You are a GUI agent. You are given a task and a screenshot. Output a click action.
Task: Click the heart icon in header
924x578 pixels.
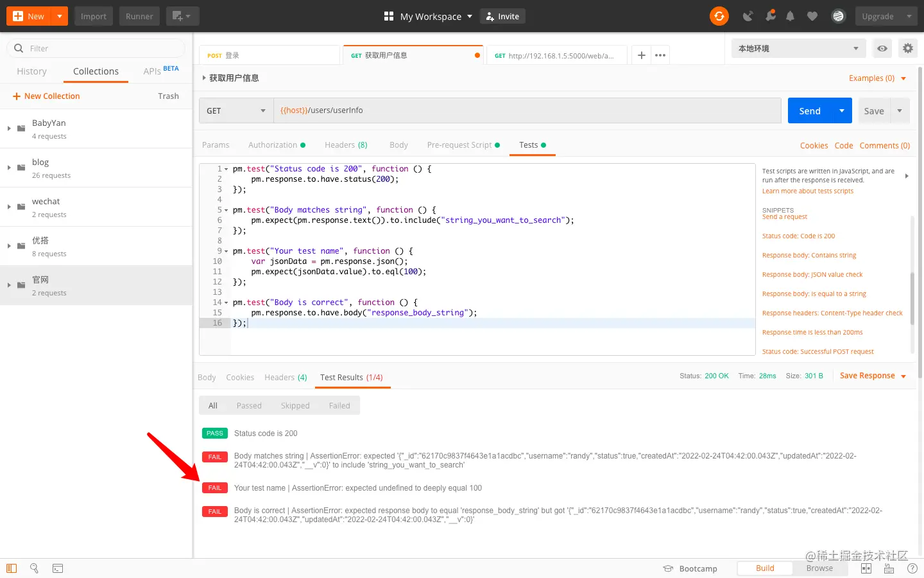click(812, 16)
